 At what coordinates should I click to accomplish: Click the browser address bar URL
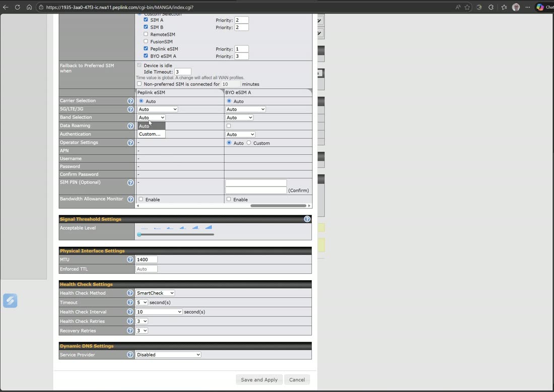119,7
